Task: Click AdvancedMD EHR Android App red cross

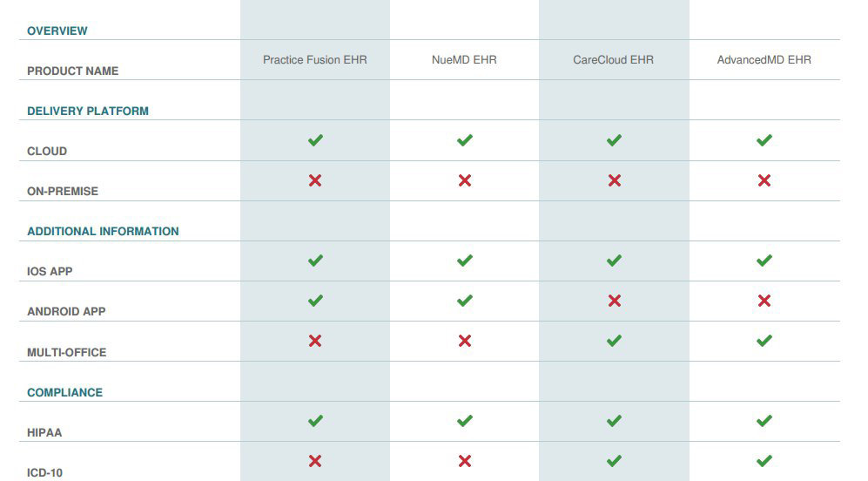Action: click(x=764, y=301)
